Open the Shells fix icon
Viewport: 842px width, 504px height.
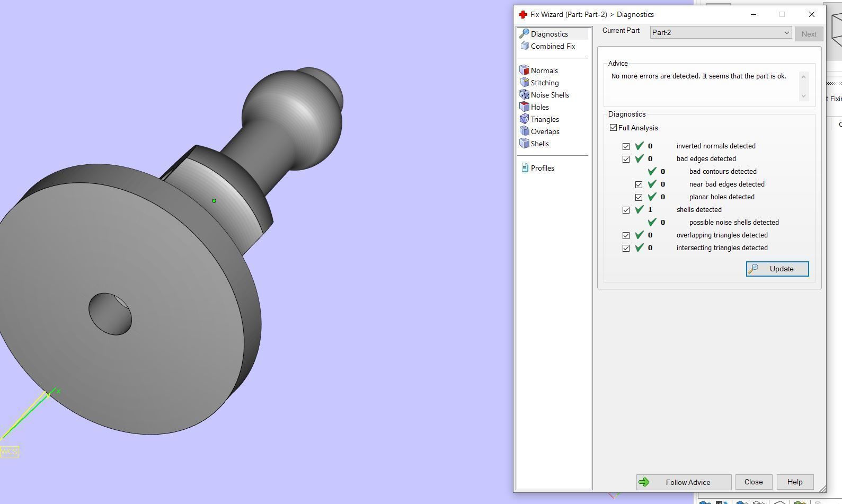coord(525,144)
